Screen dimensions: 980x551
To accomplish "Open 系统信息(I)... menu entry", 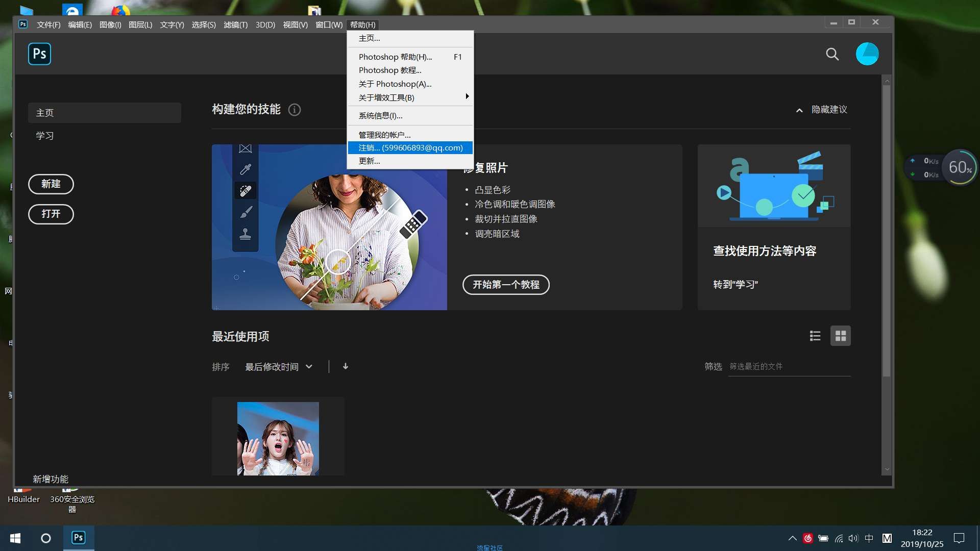I will 410,116.
